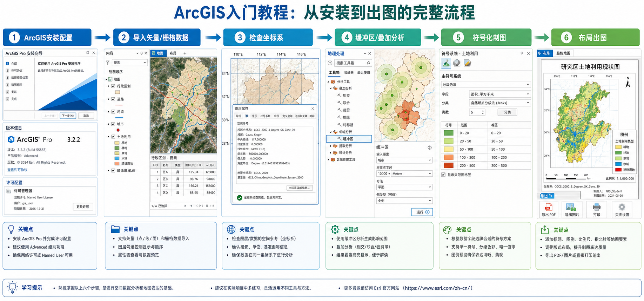This screenshot has height=301, width=644.
Task: Click the north arrow on layout map
Action: click(x=628, y=83)
